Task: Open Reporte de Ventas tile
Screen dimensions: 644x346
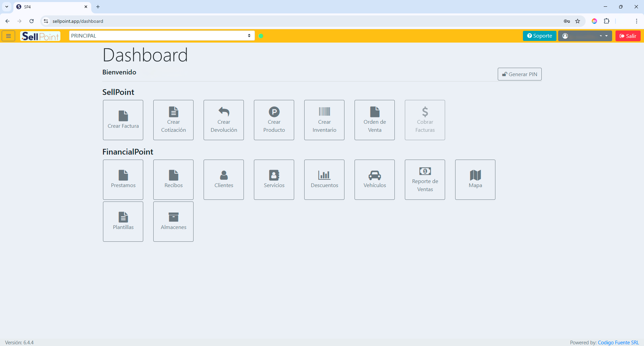Action: 425,180
